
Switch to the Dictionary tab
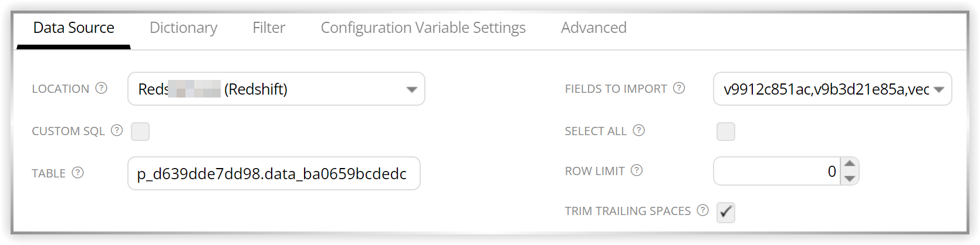(184, 28)
